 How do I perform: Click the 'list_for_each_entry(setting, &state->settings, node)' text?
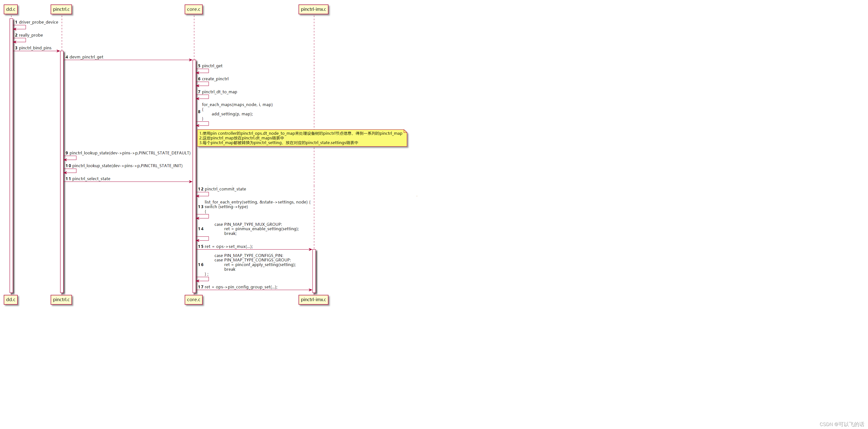tap(256, 202)
